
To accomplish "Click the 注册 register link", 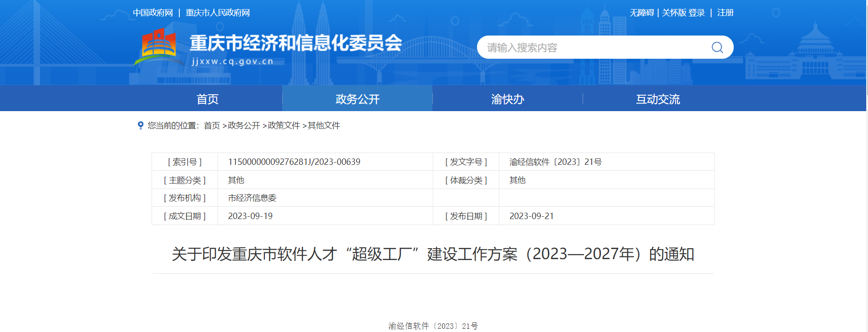I will [725, 13].
